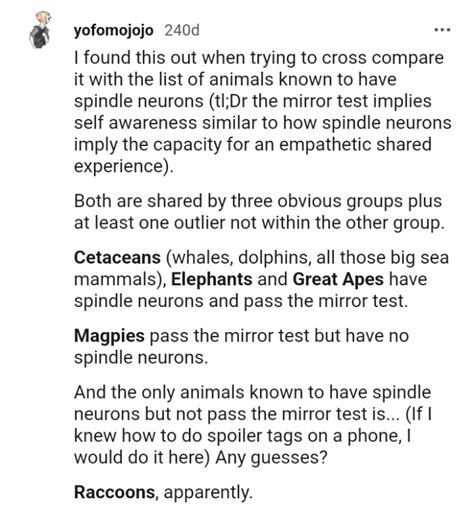Viewport: 474px width, 522px height.
Task: Click the word "experience)." ending first paragraph
Action: pos(124,166)
